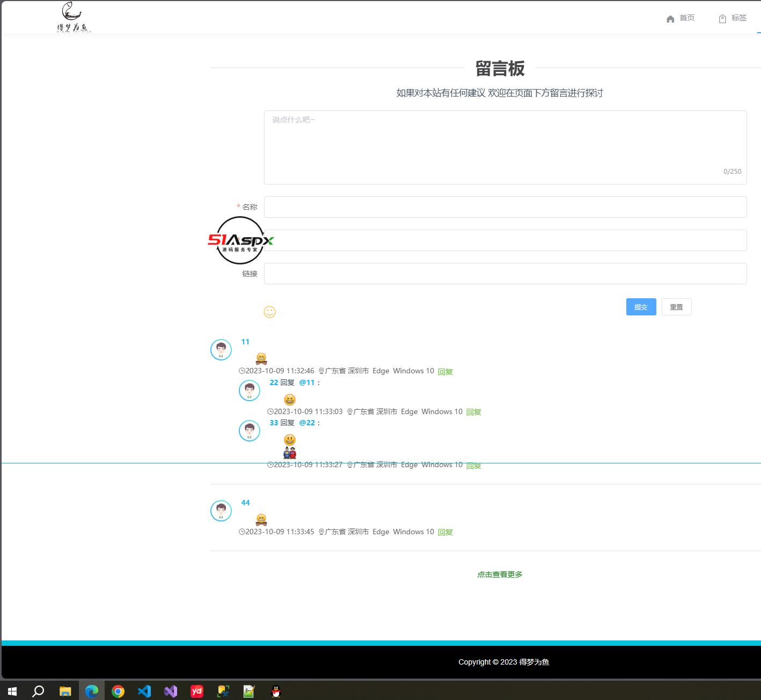Click the home icon in the navigation bar
761x700 pixels.
tap(670, 18)
